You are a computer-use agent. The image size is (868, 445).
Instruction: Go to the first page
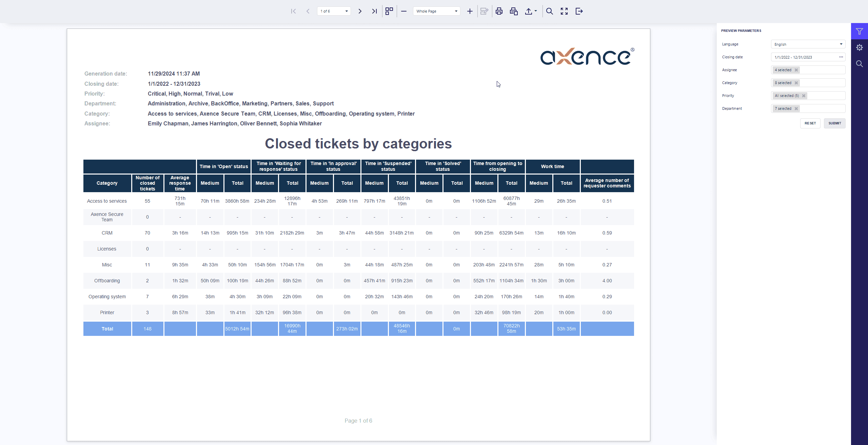click(293, 11)
